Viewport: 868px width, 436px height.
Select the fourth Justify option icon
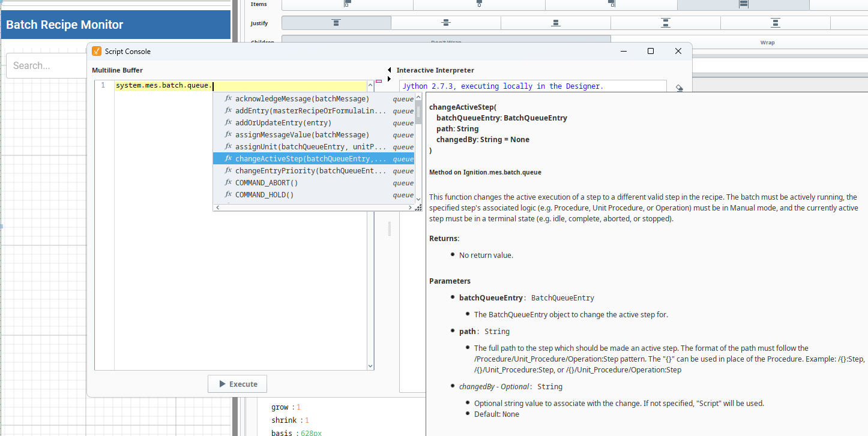pos(665,23)
